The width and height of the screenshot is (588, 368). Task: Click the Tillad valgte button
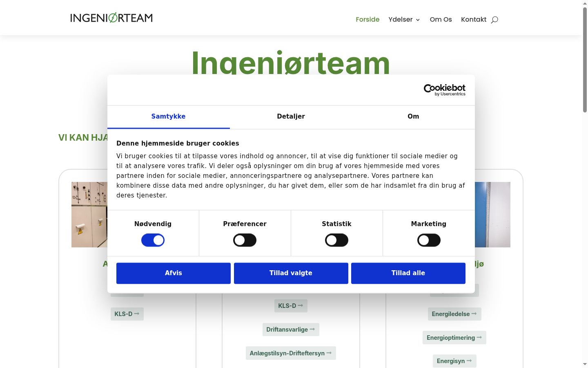click(291, 273)
